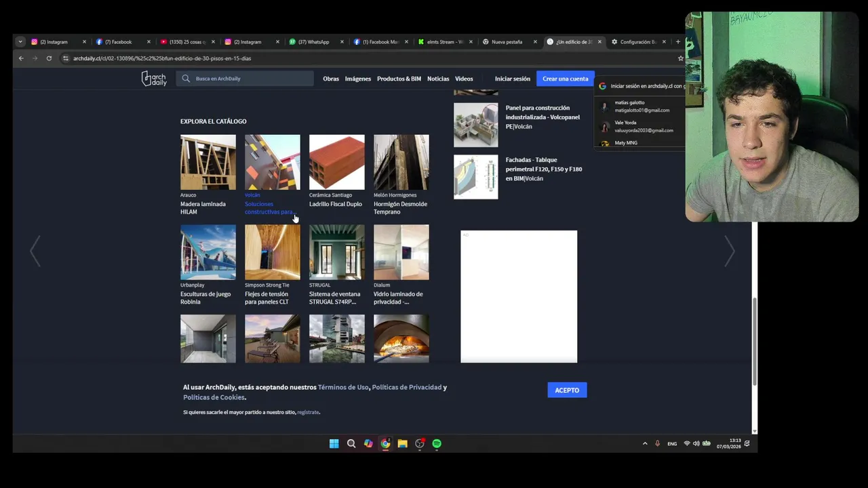The image size is (868, 488).
Task: Bookmark this page with the star icon
Action: [681, 58]
